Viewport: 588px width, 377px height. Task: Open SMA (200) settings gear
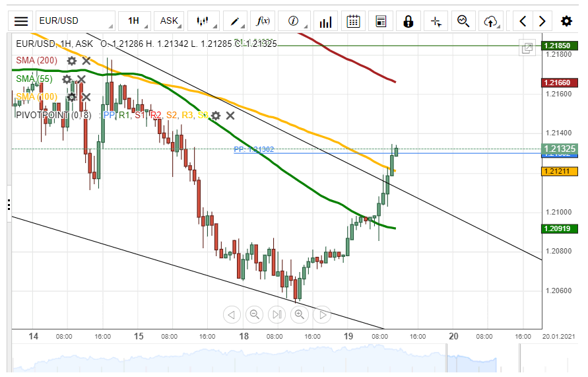(72, 61)
